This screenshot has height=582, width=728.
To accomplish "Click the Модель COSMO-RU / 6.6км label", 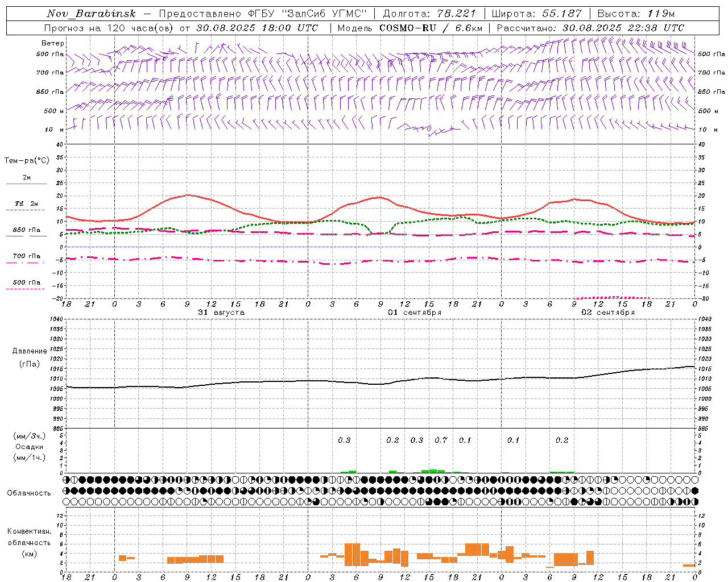I will 410,28.
